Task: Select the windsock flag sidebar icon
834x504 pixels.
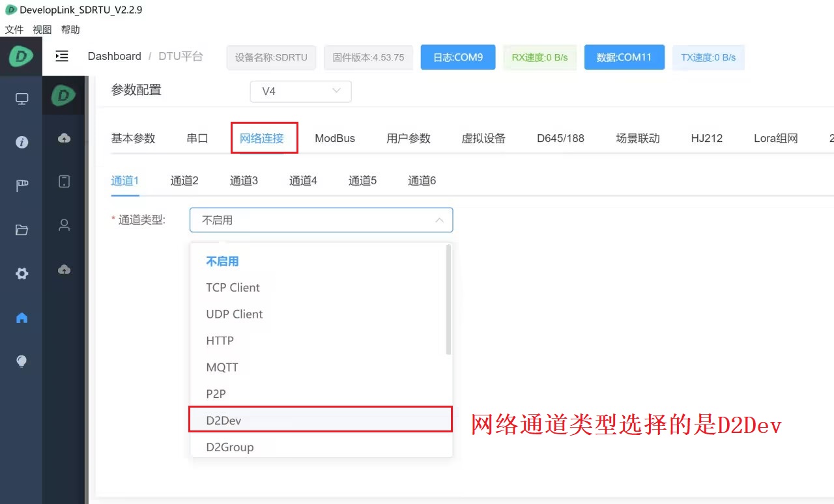Action: click(22, 186)
